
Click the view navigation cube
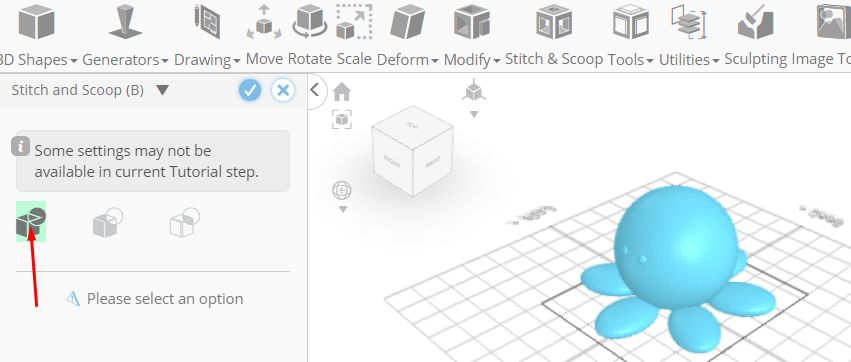(412, 150)
